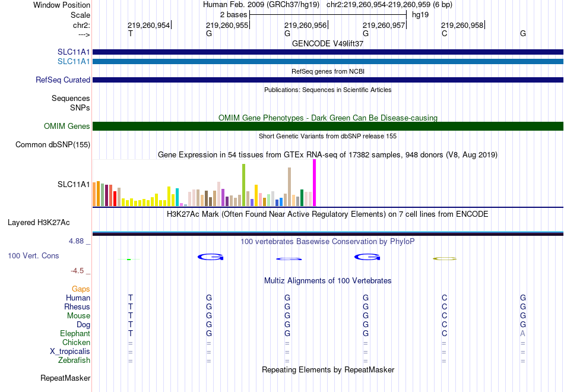This screenshot has height=392, width=564.
Task: Click the Chicken alignment row label
Action: pos(76,342)
